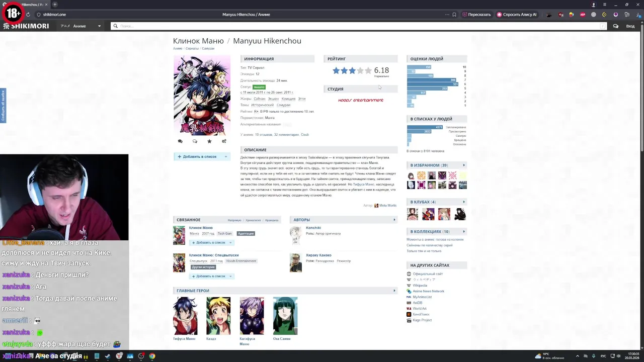Image resolution: width=644 pixels, height=362 pixels.
Task: Open the address bar three-dots menu
Action: tap(447, 15)
